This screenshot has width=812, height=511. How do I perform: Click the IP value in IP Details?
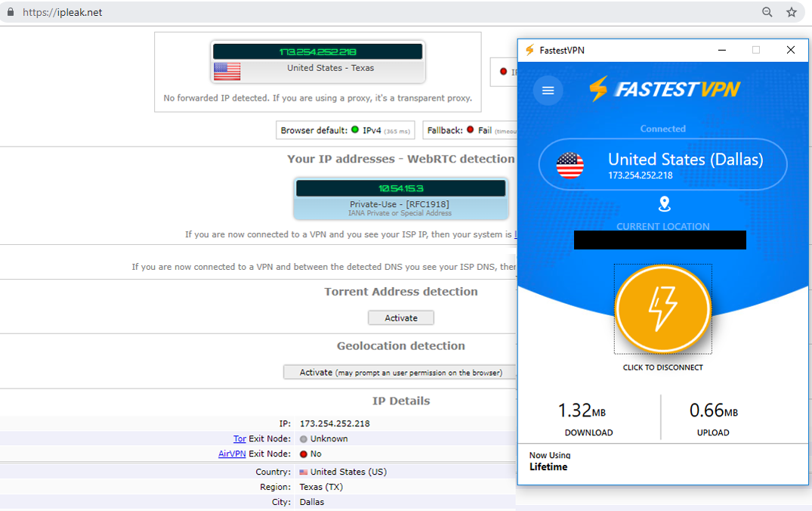tap(335, 423)
